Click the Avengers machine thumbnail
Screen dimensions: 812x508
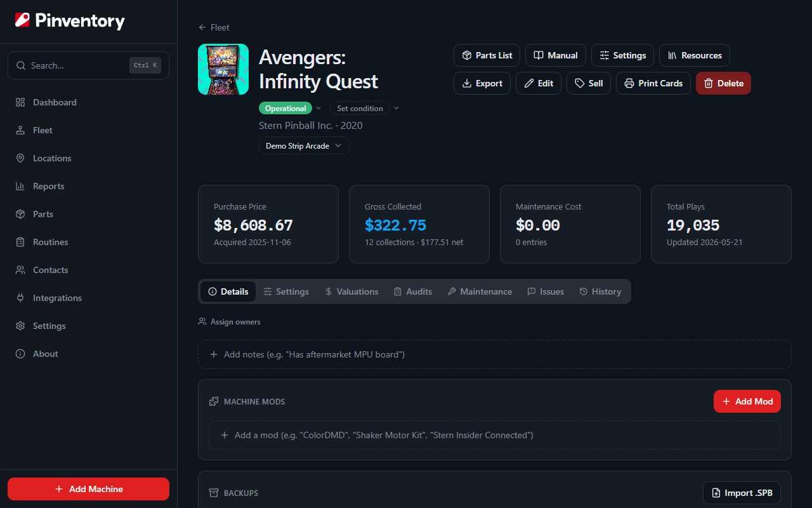click(x=223, y=69)
